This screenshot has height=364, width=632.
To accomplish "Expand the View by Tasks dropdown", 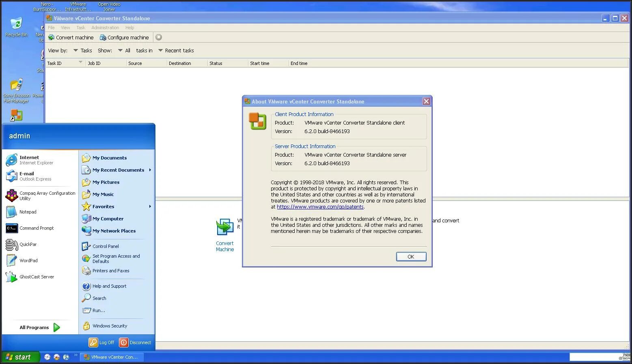I will coord(75,50).
